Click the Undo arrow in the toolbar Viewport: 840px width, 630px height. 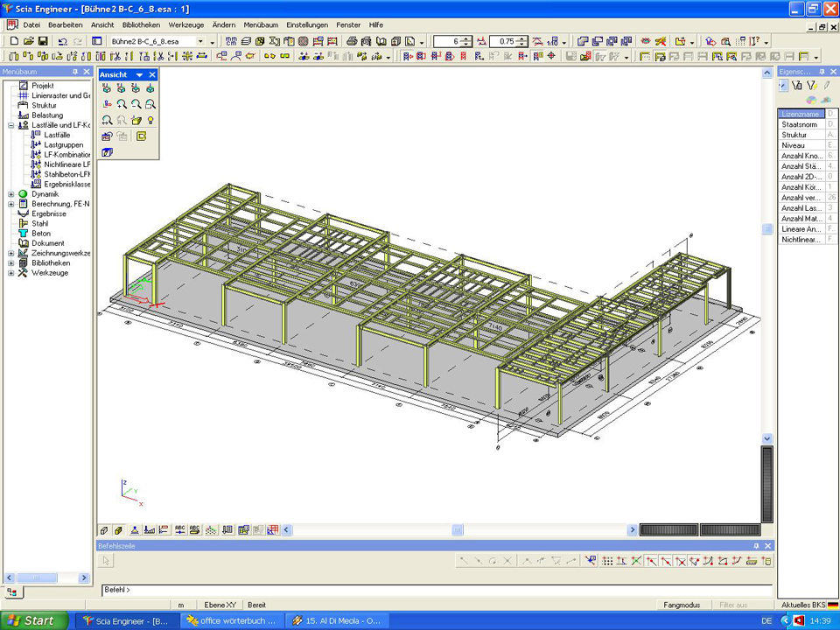tap(62, 41)
